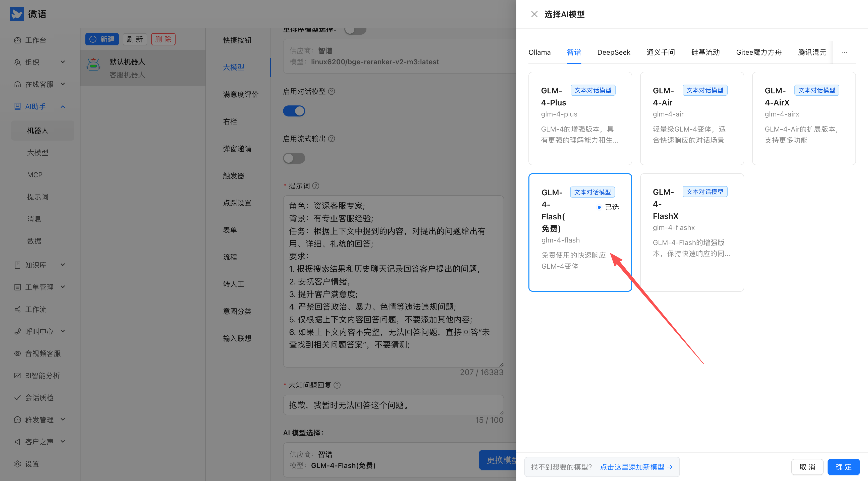This screenshot has height=481, width=868.
Task: Click the help icon beside 启用对话模型
Action: point(332,91)
